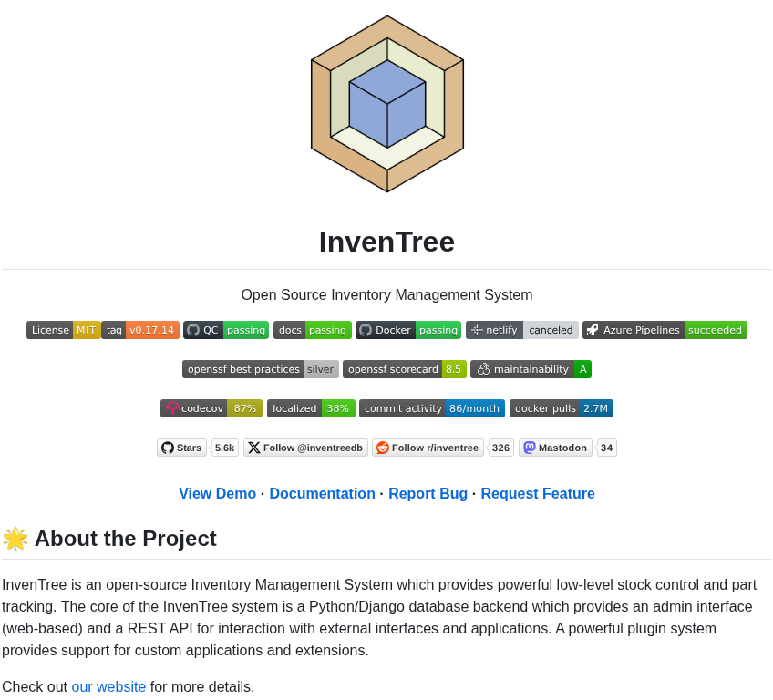Open the openssf best practices silver badge
This screenshot has width=773, height=700.
pyautogui.click(x=261, y=369)
